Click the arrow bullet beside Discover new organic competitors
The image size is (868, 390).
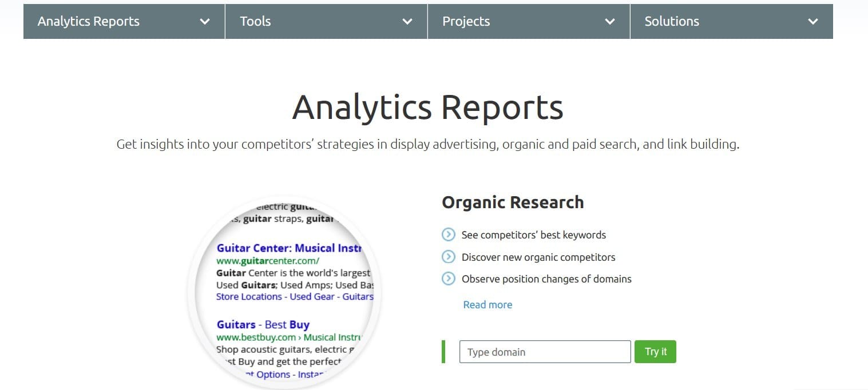pos(448,257)
